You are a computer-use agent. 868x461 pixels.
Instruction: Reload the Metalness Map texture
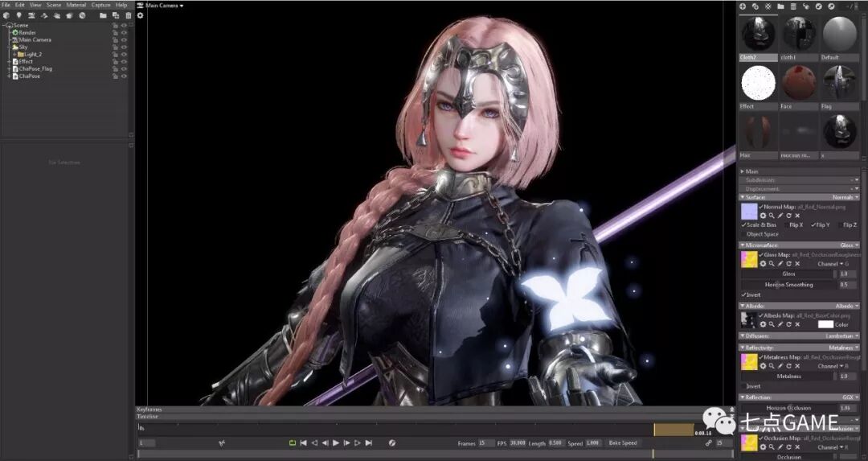point(789,366)
